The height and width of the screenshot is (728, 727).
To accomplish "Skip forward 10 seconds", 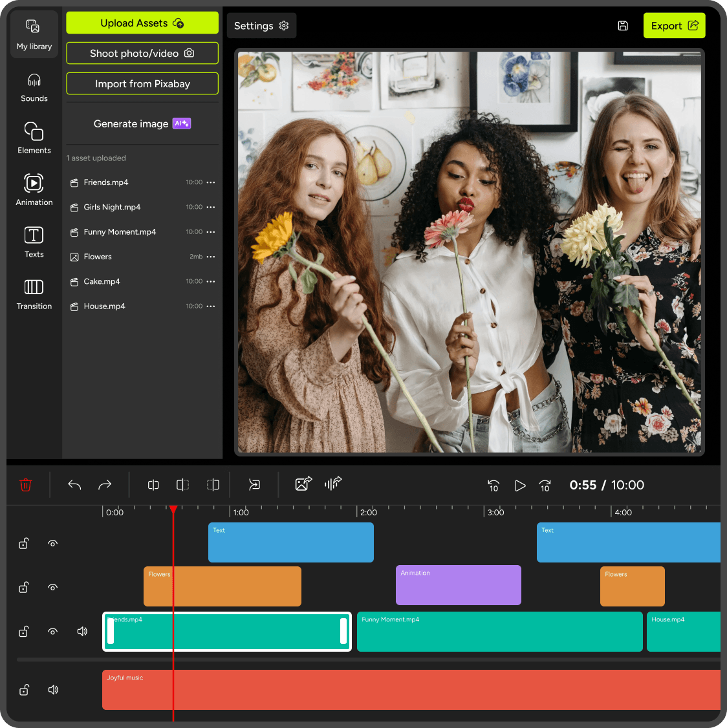I will click(x=545, y=486).
